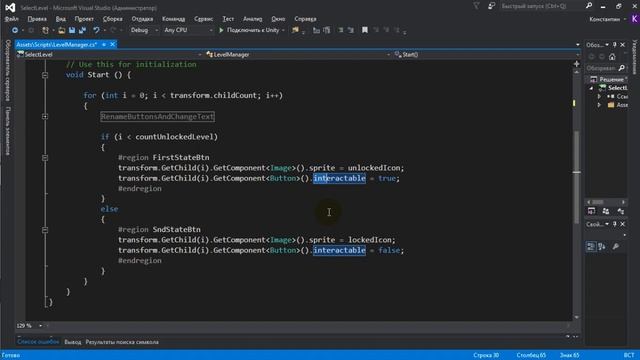
Task: Open the Сервис menu
Action: 203,19
